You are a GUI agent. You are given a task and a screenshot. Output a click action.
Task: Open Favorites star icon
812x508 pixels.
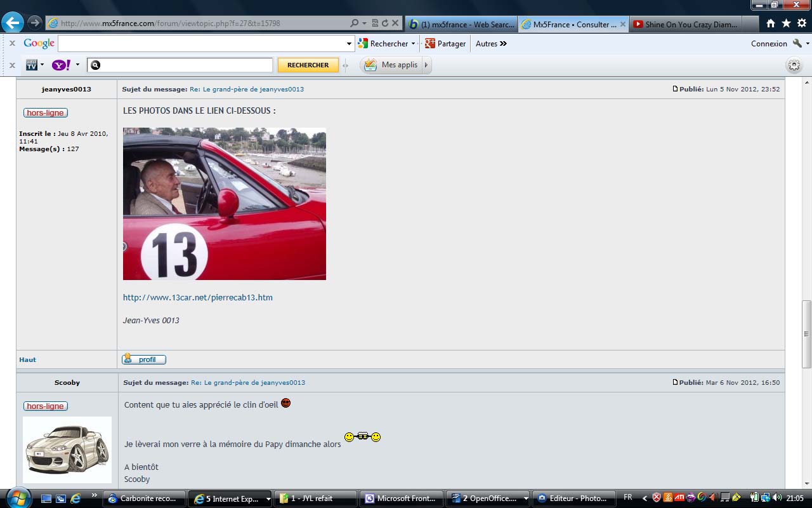pyautogui.click(x=786, y=23)
